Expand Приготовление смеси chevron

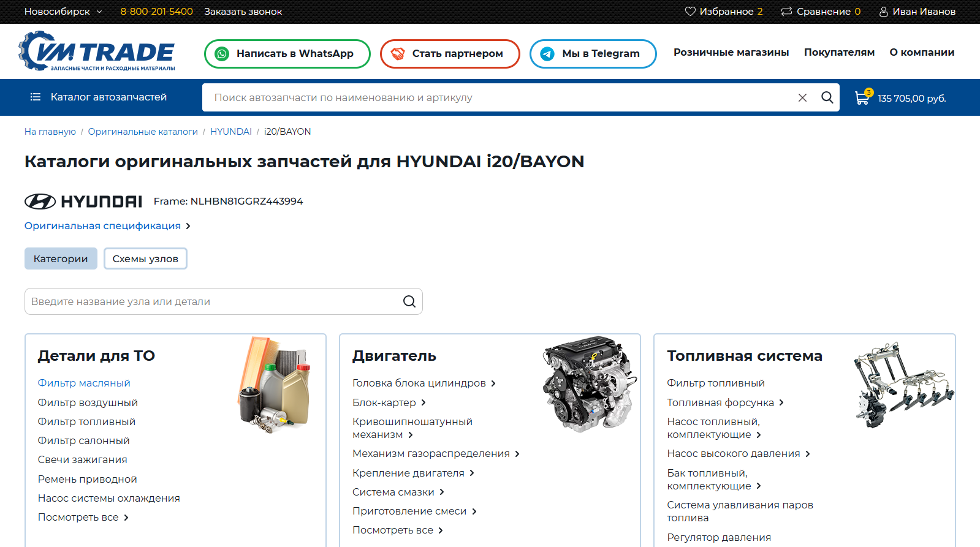click(474, 511)
